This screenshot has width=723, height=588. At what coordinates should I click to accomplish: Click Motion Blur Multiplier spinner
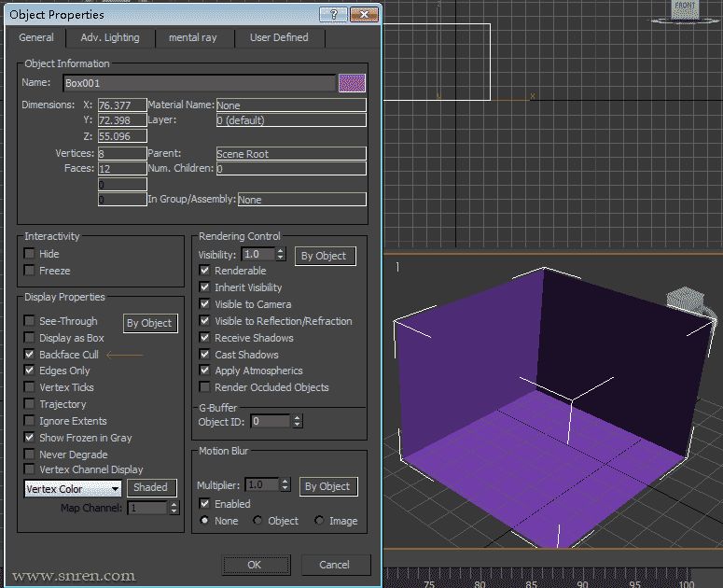[285, 485]
